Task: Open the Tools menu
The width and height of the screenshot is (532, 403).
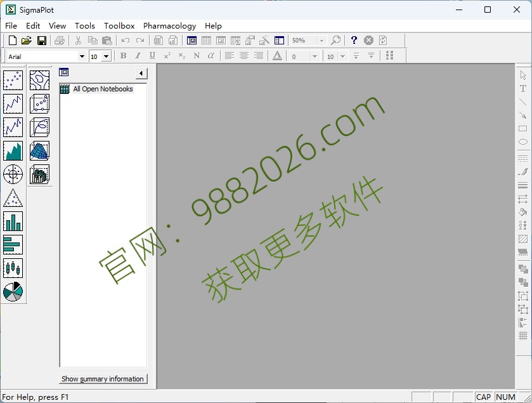Action: coord(85,26)
